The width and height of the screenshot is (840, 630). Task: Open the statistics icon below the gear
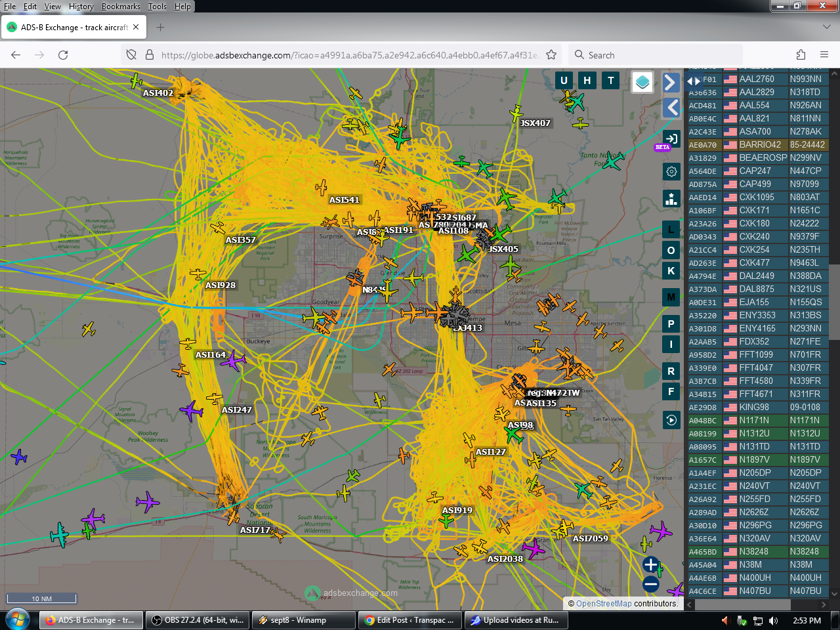(671, 198)
